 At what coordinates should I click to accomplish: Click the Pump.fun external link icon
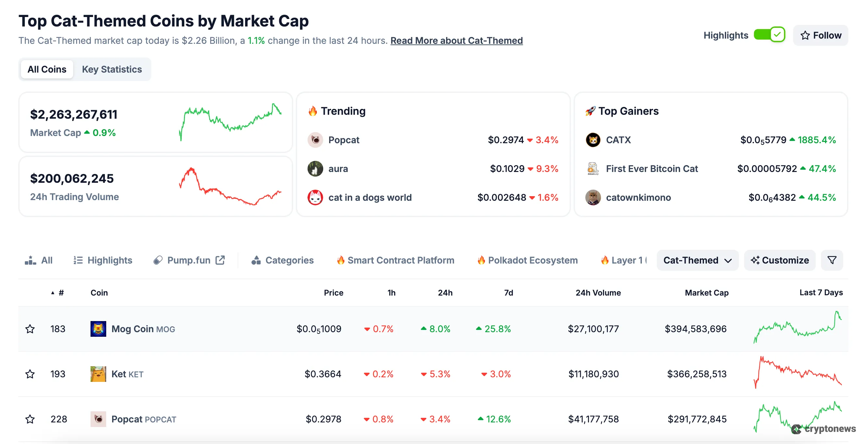coord(220,260)
